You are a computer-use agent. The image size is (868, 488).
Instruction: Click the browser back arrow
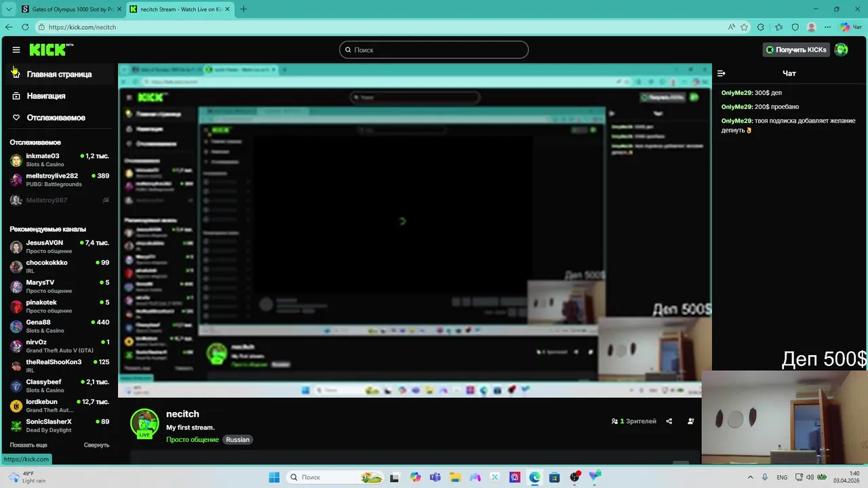click(x=9, y=27)
